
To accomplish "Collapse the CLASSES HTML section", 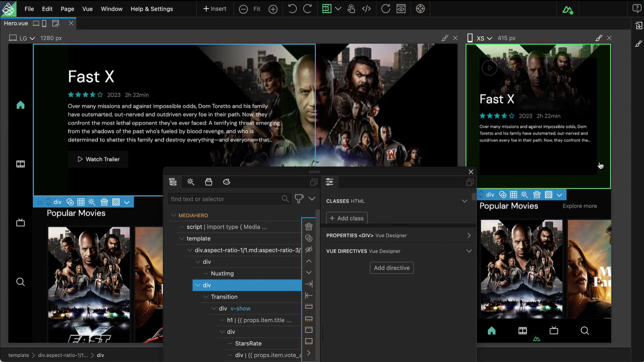I will tap(464, 201).
